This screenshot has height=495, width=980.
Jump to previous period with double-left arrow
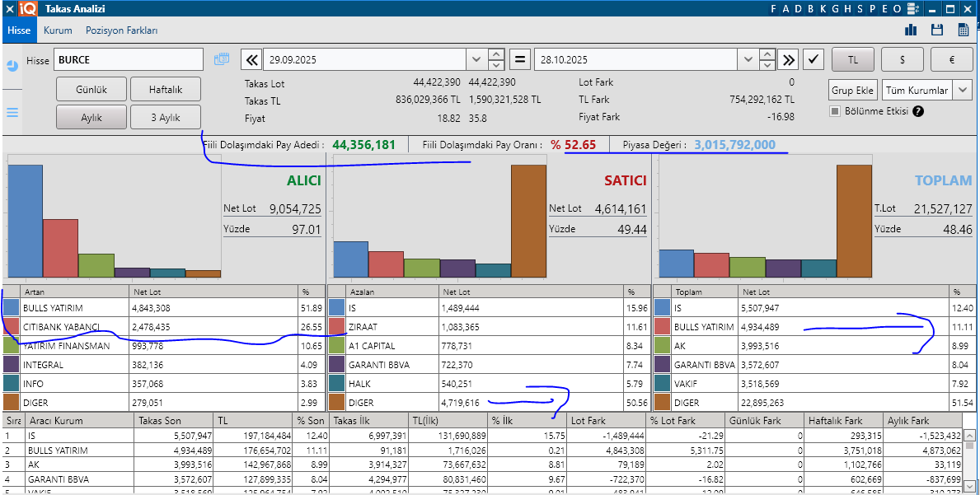(x=251, y=60)
